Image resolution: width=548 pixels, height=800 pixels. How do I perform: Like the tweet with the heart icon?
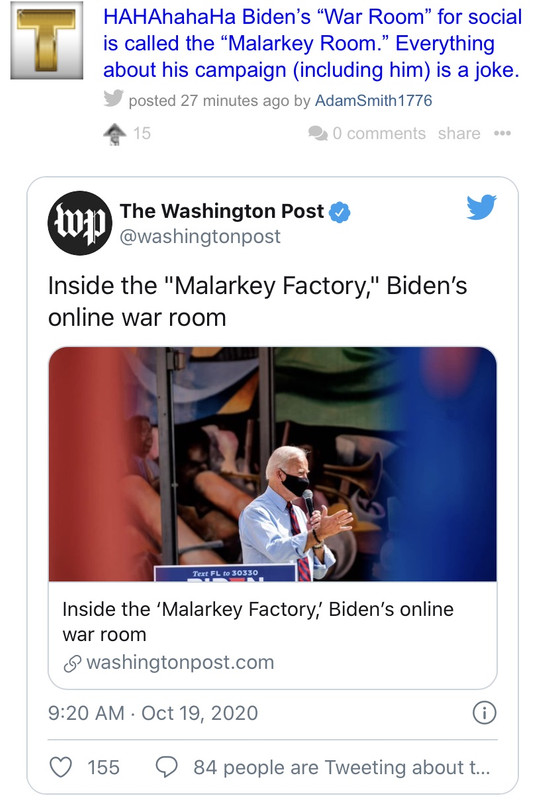pyautogui.click(x=61, y=767)
